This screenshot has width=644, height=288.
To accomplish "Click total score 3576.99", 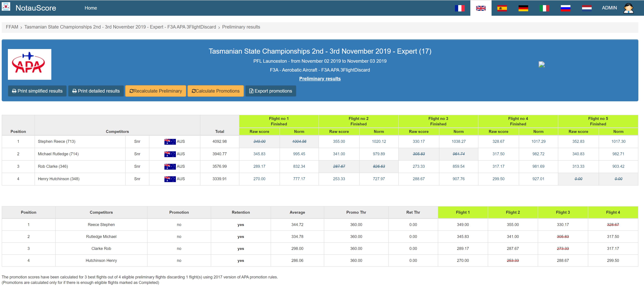I will 220,166.
